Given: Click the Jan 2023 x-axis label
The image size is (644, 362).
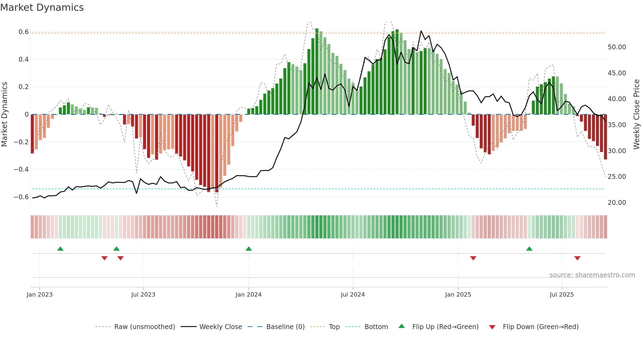Looking at the screenshot, I should 40,294.
